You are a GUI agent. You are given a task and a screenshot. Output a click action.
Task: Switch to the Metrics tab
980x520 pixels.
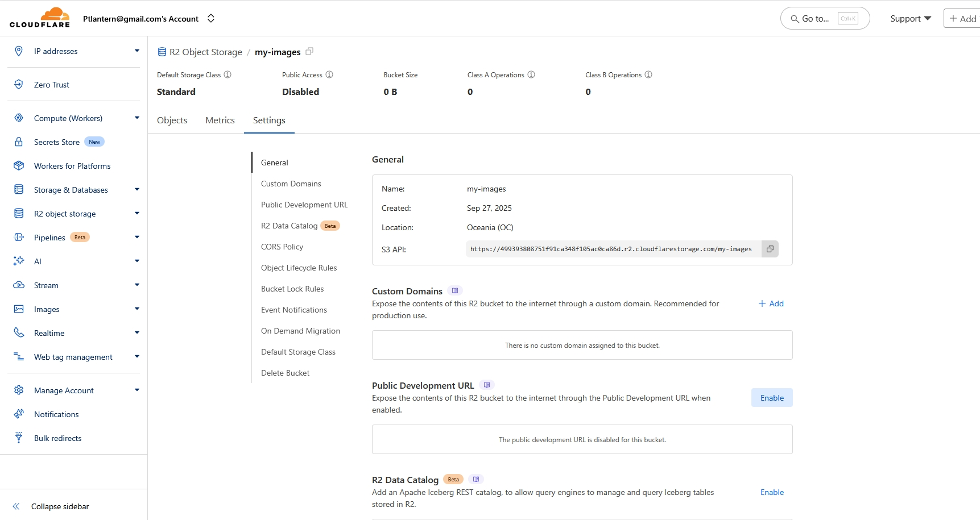[x=220, y=120]
